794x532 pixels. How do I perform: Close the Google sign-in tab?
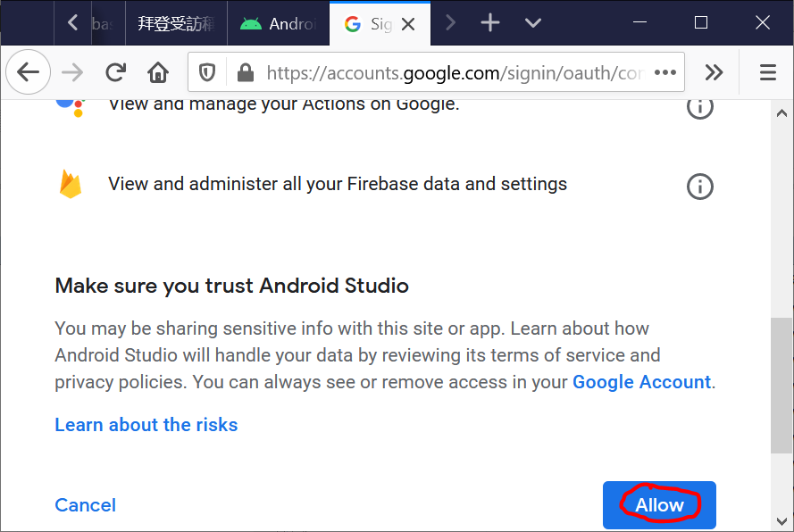408,24
